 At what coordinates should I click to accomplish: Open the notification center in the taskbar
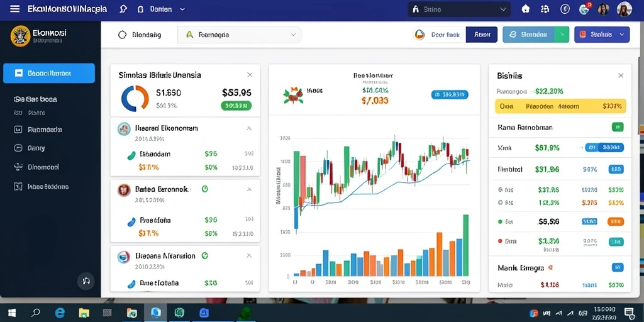tap(629, 313)
